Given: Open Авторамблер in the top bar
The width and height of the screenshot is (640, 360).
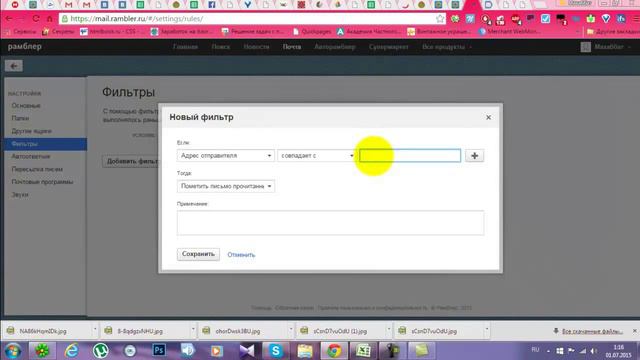Looking at the screenshot, I should click(x=335, y=47).
